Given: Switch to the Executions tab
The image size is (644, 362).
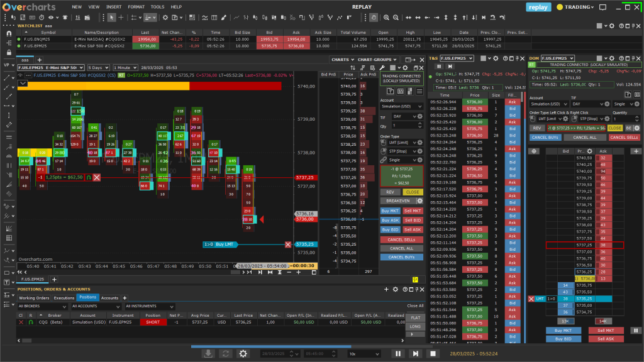Looking at the screenshot, I should tap(65, 297).
